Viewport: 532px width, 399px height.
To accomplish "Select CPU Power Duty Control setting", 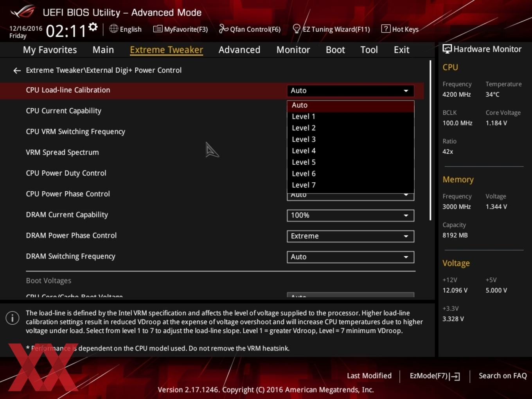I will click(x=66, y=173).
